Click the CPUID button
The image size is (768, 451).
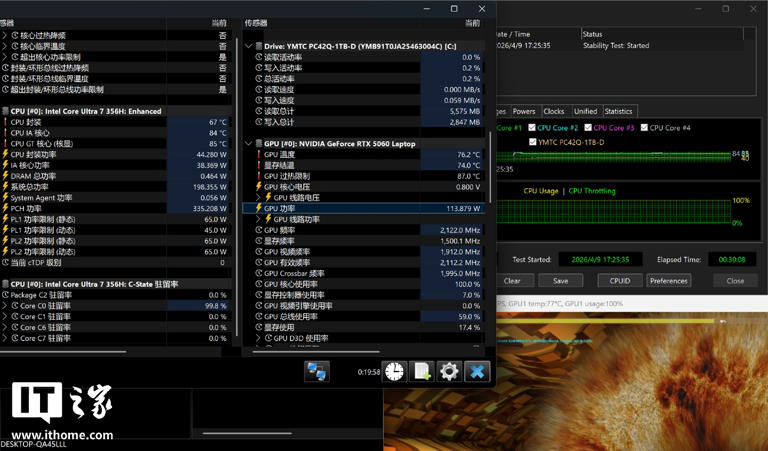click(619, 281)
